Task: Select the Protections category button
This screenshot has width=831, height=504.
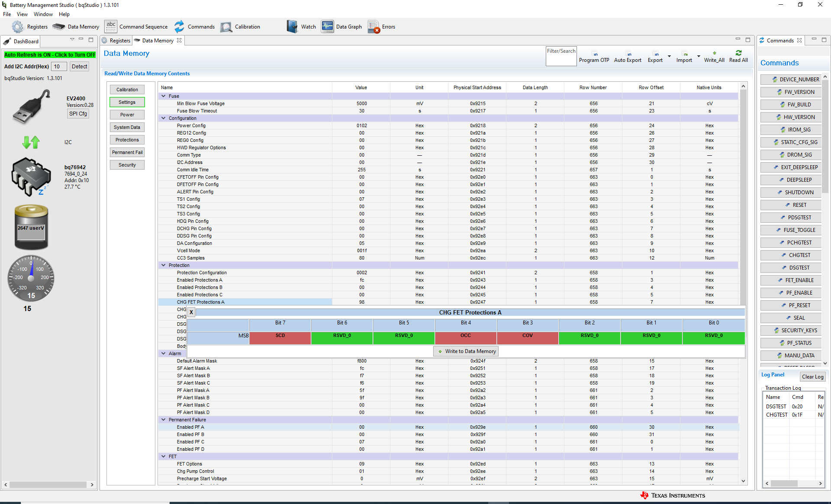Action: click(x=127, y=140)
